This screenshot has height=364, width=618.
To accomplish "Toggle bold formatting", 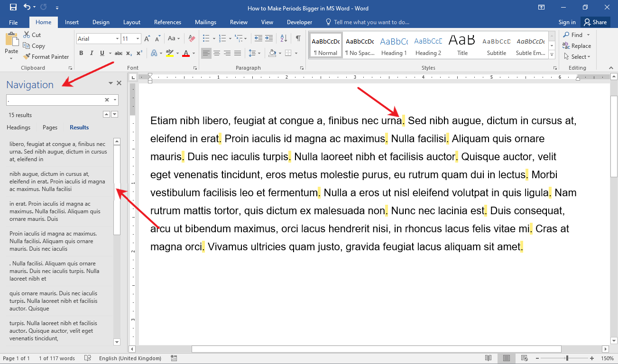I will [81, 54].
